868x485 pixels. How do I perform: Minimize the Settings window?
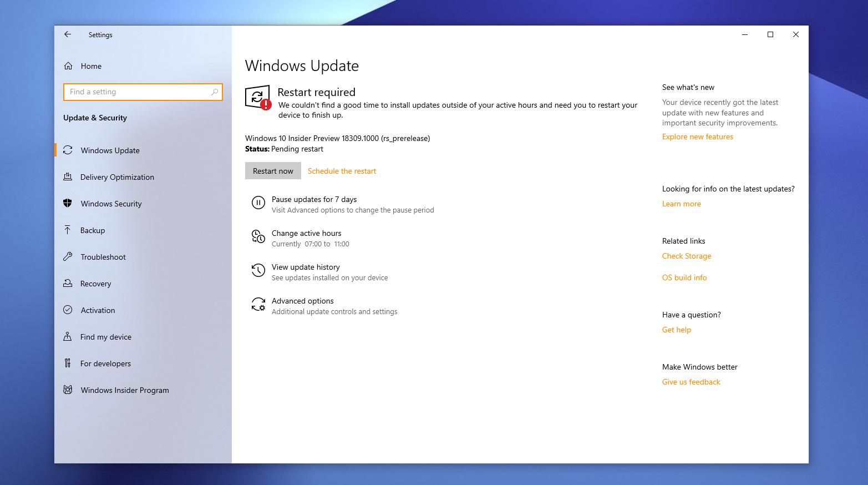click(745, 34)
